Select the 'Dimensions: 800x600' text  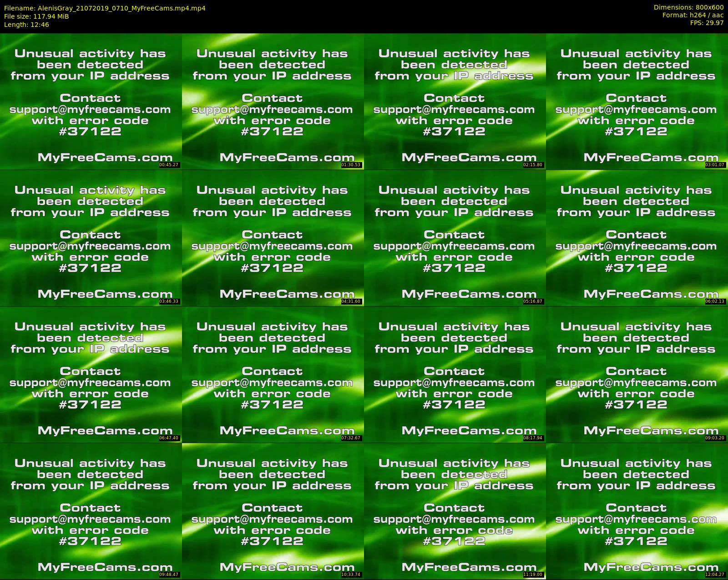tap(688, 7)
